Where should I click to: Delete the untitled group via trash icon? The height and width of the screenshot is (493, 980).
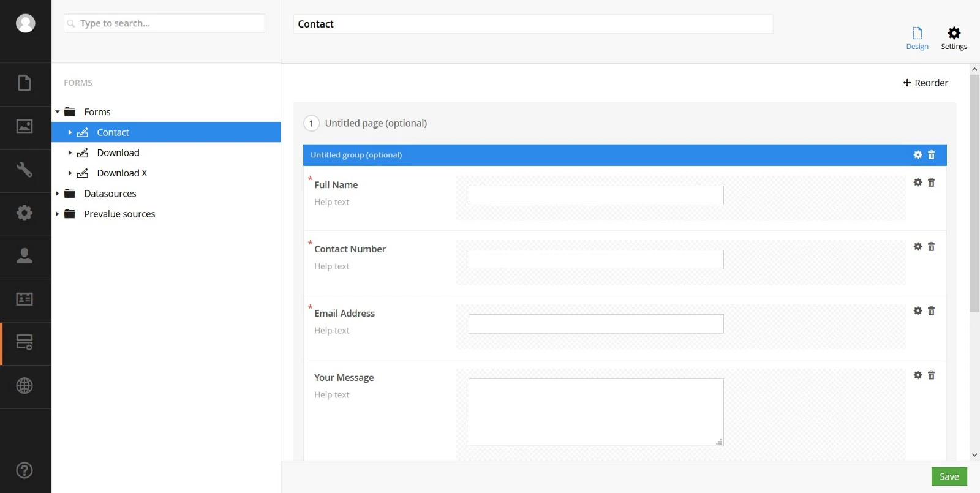coord(931,155)
